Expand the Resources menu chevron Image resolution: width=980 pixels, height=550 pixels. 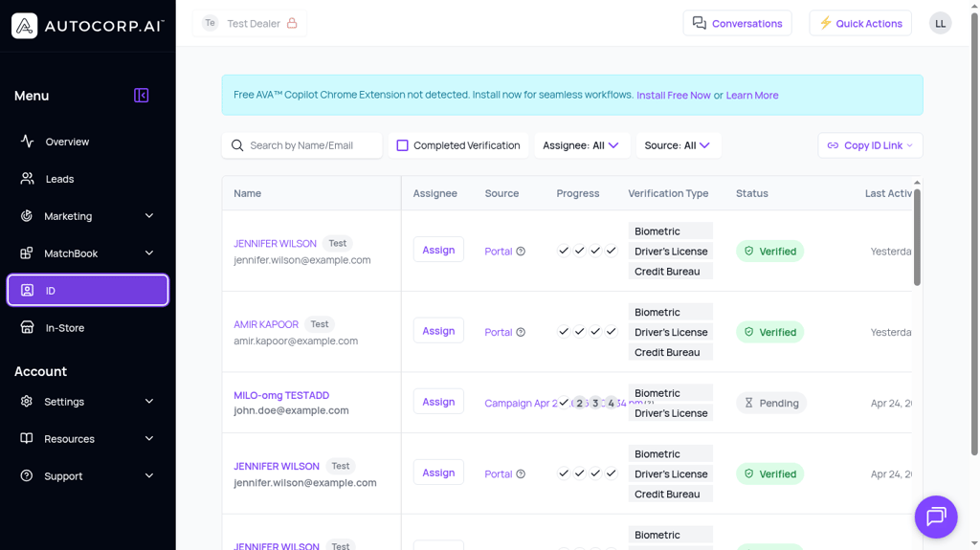click(149, 438)
